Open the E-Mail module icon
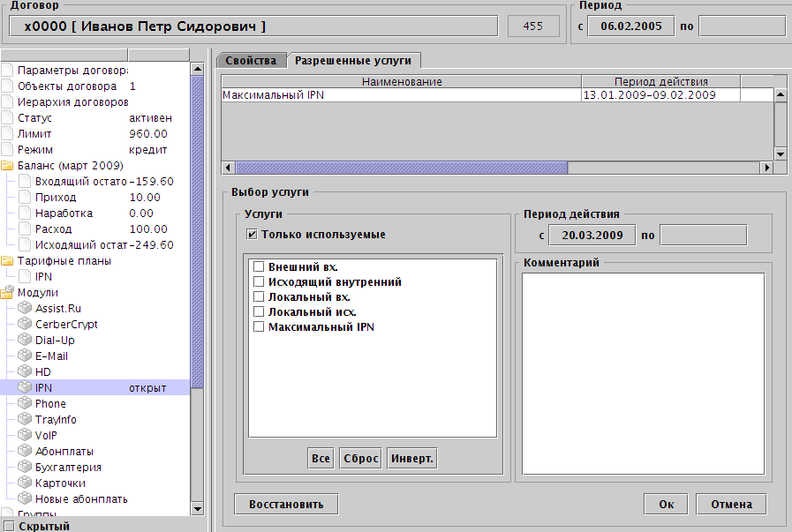 pos(25,356)
